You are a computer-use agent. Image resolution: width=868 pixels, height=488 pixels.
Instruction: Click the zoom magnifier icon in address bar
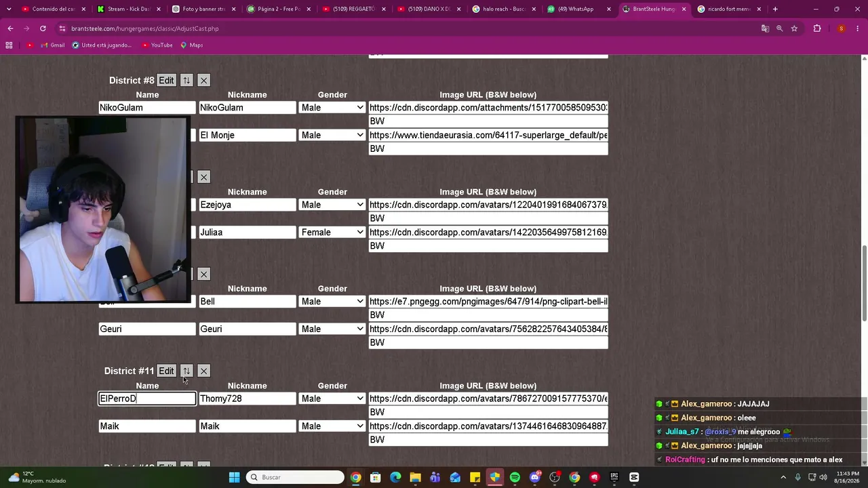[x=780, y=28]
